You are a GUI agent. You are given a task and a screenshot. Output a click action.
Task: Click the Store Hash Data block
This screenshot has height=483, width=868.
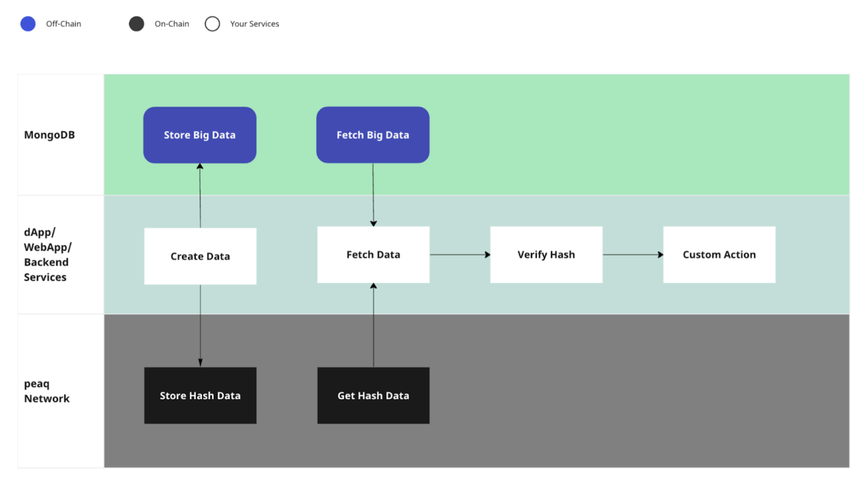click(x=200, y=395)
